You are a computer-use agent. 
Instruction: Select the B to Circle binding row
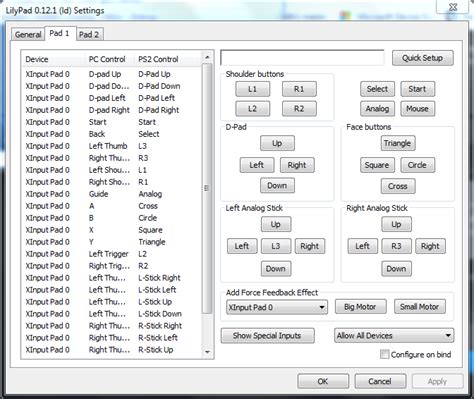112,218
